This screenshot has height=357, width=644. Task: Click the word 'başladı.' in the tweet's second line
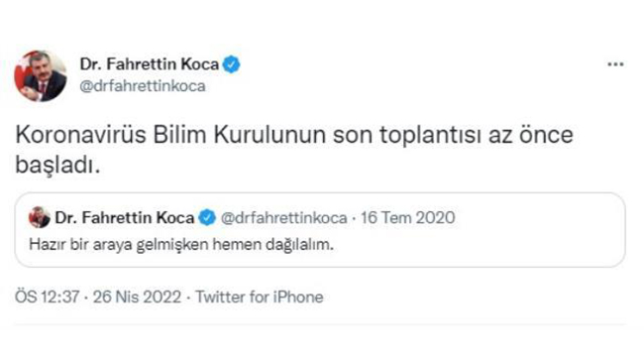57,166
